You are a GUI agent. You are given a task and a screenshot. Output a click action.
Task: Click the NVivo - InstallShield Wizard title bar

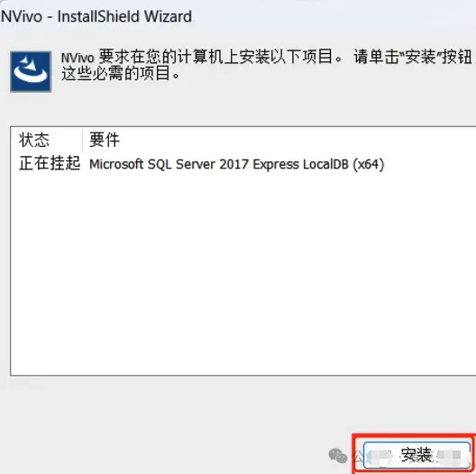point(238,16)
